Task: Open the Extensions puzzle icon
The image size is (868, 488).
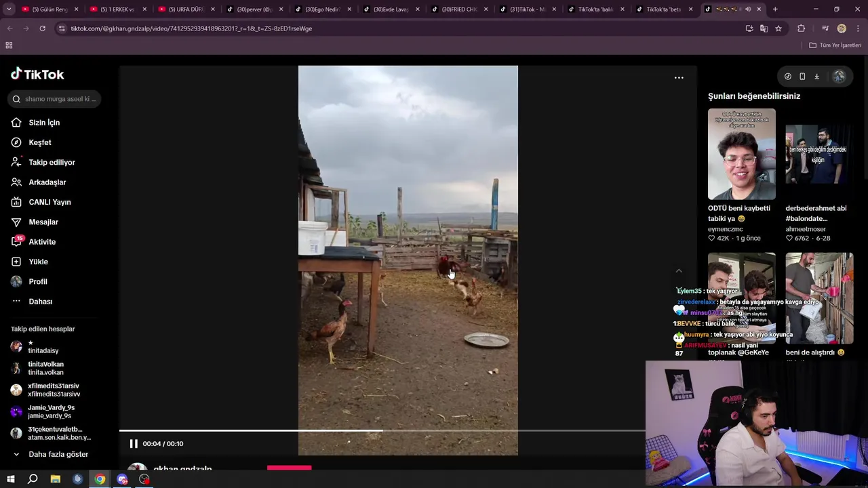Action: (802, 28)
